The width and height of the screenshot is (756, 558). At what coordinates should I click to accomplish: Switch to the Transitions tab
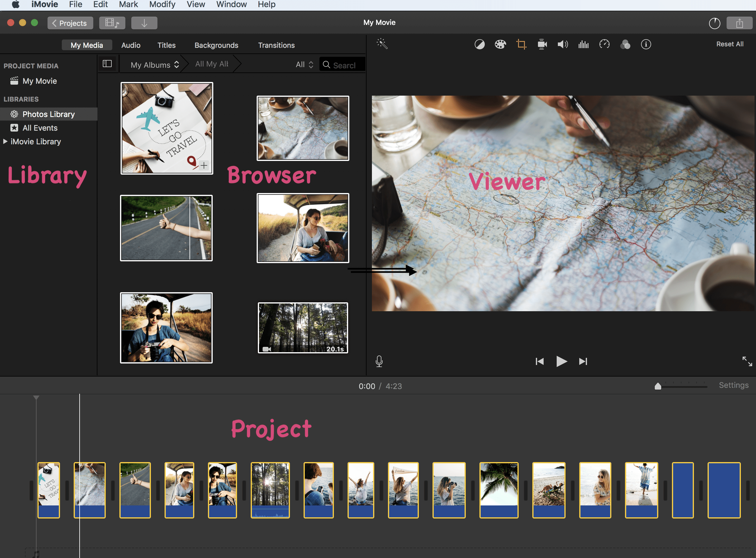(x=276, y=45)
